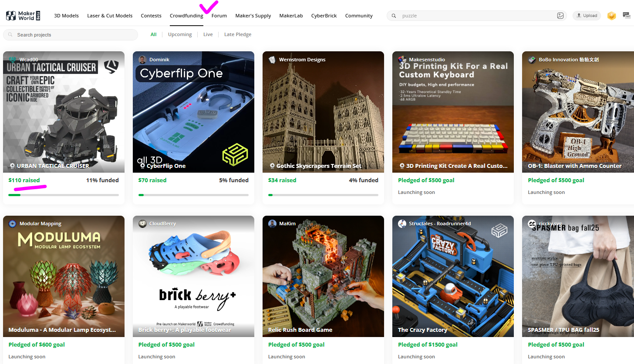Viewport: 634px width, 364px height.
Task: Open Modular Mapping avatar
Action: pyautogui.click(x=12, y=224)
